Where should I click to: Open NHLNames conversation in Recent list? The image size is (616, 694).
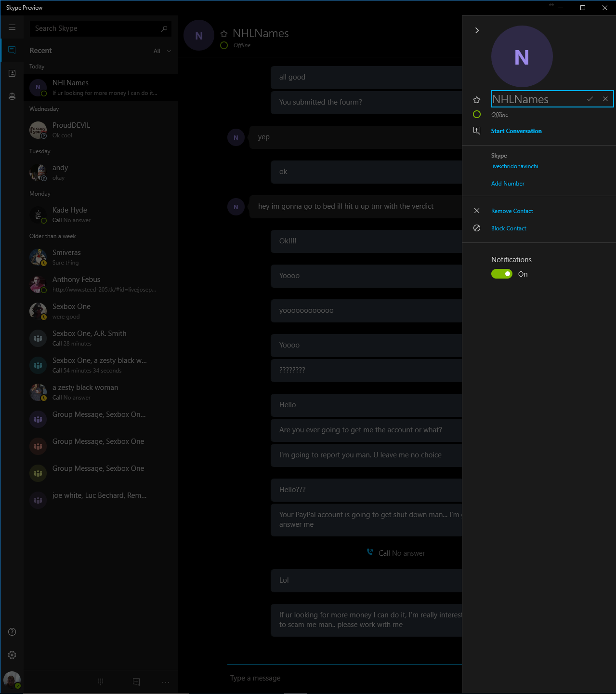pyautogui.click(x=101, y=87)
